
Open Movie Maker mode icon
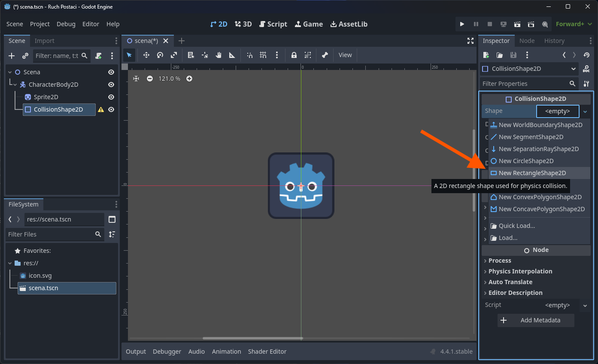tap(545, 24)
